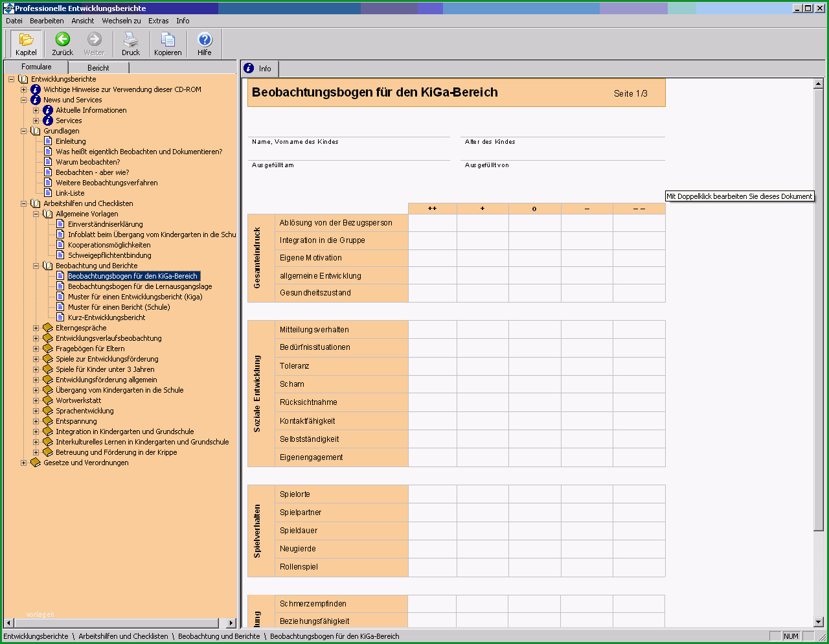The width and height of the screenshot is (829, 644).
Task: Open Beobachtungsbogen für die Lernausgangslage
Action: pyautogui.click(x=140, y=286)
